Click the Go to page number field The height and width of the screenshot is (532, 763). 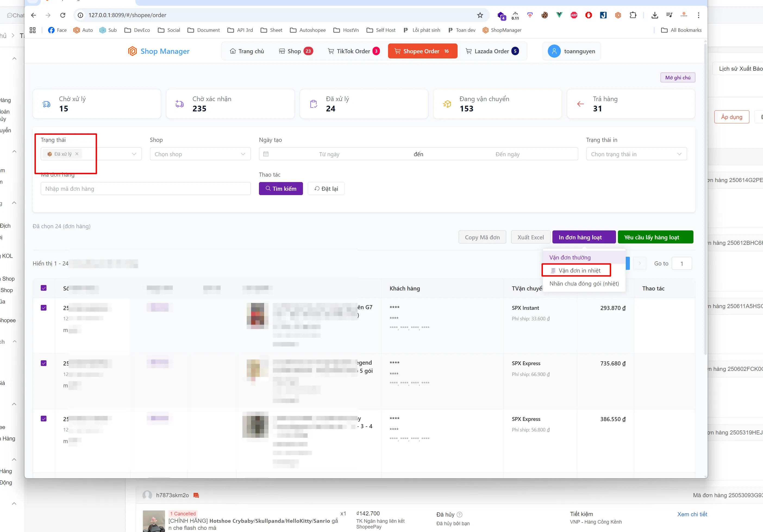681,264
